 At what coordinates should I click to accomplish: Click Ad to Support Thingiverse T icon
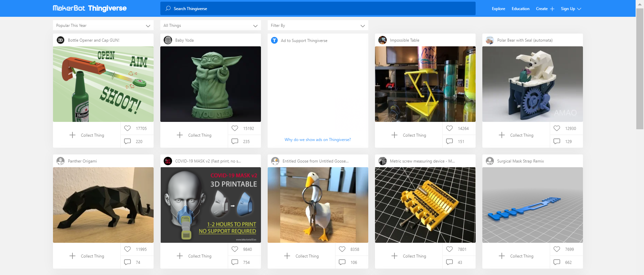click(274, 40)
